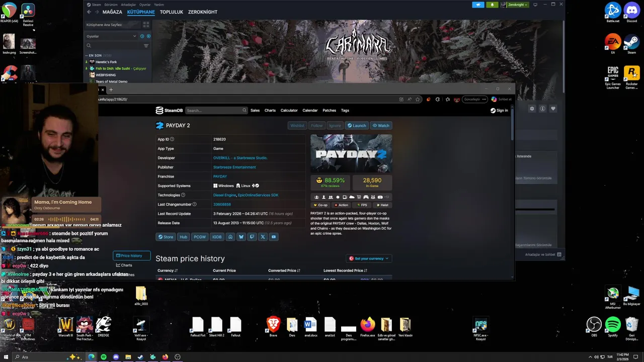Open OBS desktop shortcut
This screenshot has width=644, height=362.
click(x=594, y=327)
